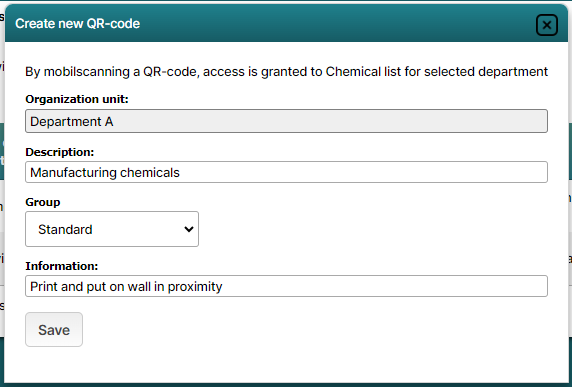Save the new QR-code

point(54,329)
